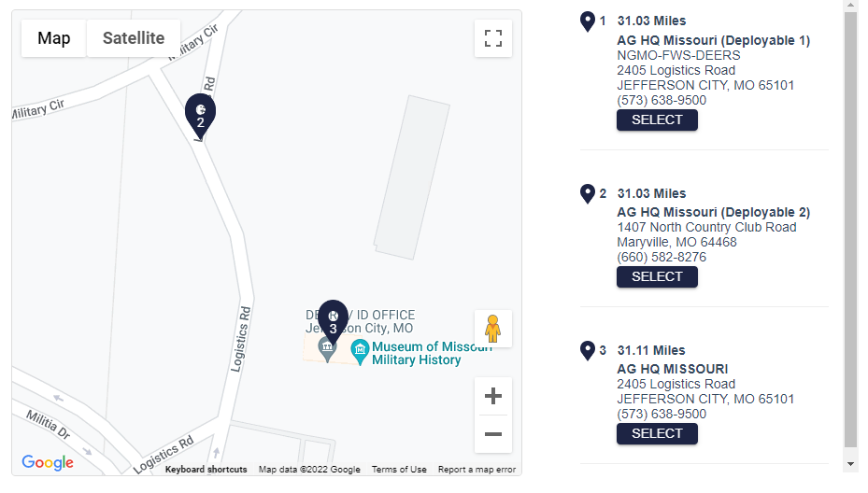Screen dimensions: 868x493
Task: Click the Street View pegman icon
Action: (x=492, y=329)
